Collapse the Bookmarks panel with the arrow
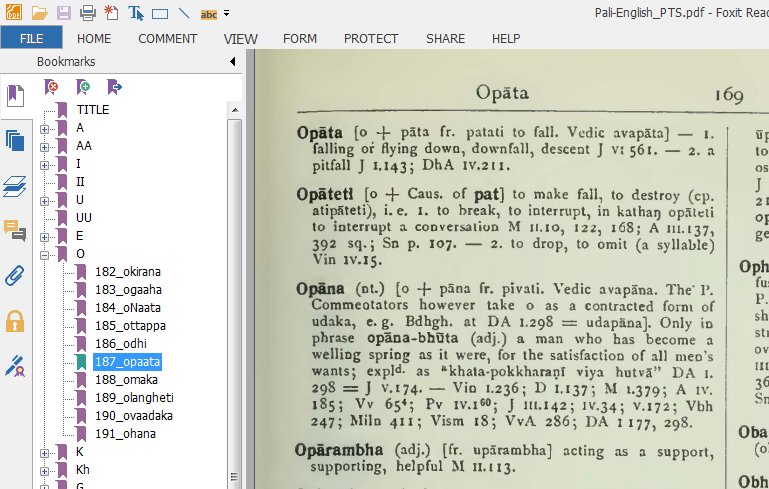769x489 pixels. pyautogui.click(x=233, y=61)
